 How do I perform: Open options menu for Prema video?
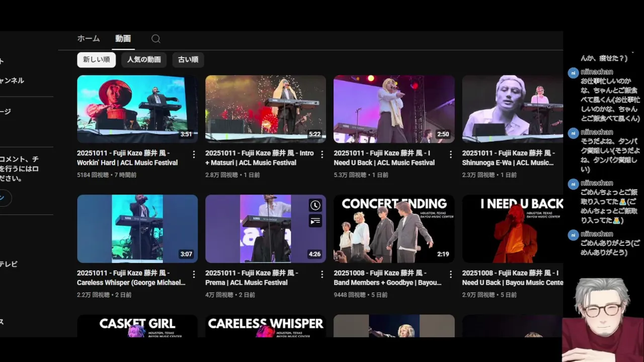(x=322, y=275)
